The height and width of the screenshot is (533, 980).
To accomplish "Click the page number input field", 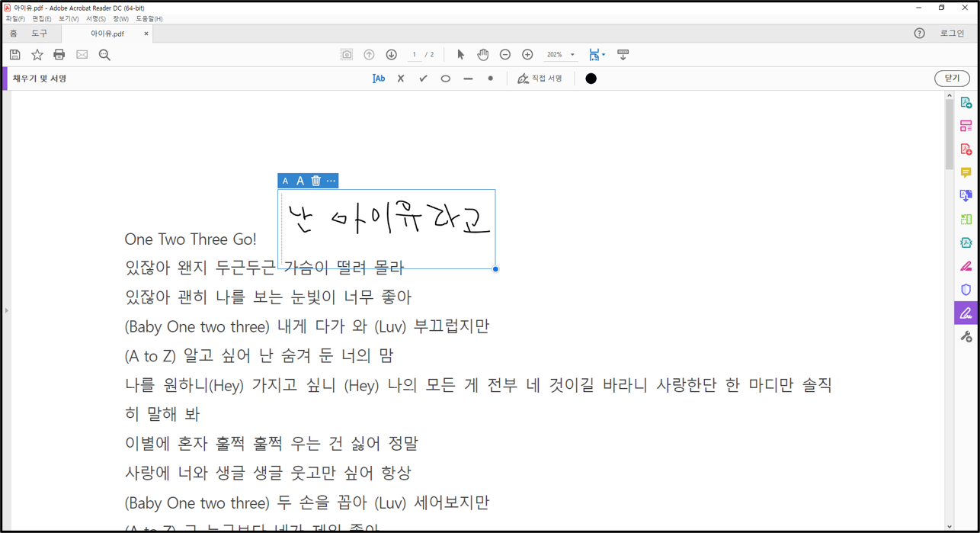I will 414,55.
